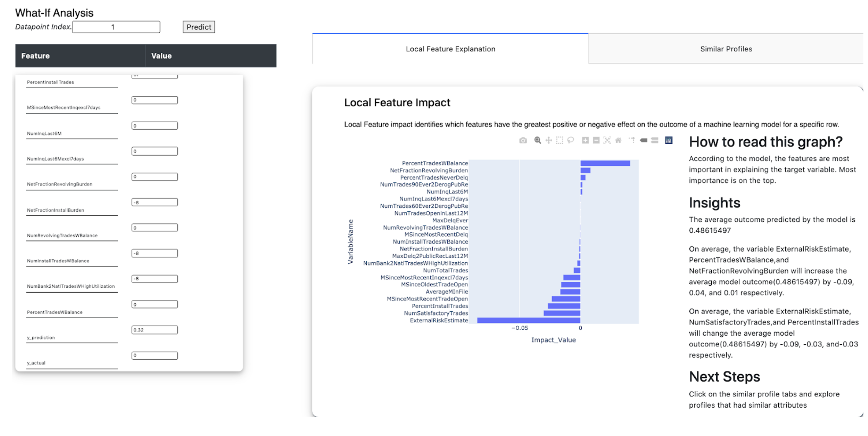Select the NetFractionRevolvingBurden value field
The height and width of the screenshot is (436, 868).
[155, 177]
